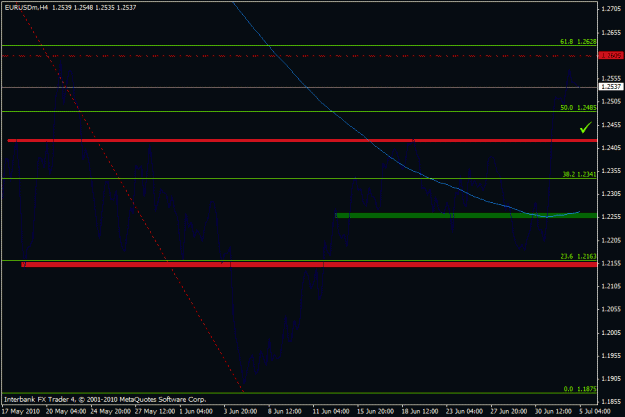Select the green support zone rectangle

[x=466, y=215]
